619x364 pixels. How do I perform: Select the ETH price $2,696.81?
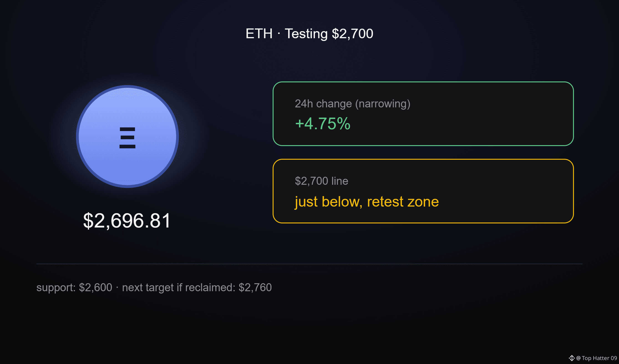pyautogui.click(x=127, y=221)
